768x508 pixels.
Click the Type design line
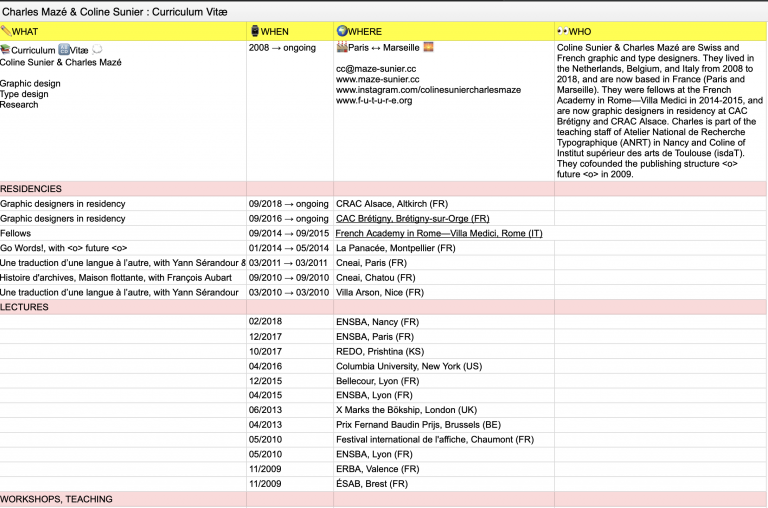click(x=24, y=94)
